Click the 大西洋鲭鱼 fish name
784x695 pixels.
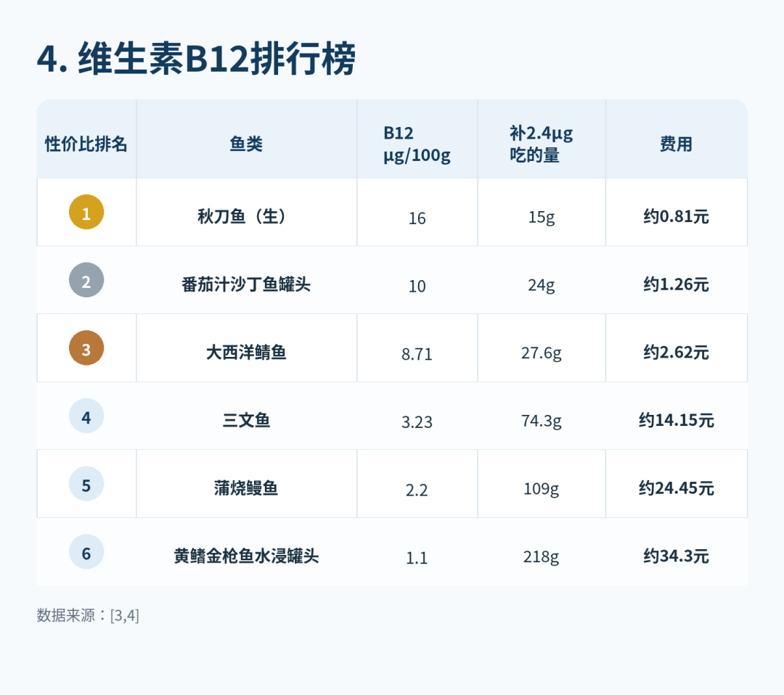(x=246, y=353)
